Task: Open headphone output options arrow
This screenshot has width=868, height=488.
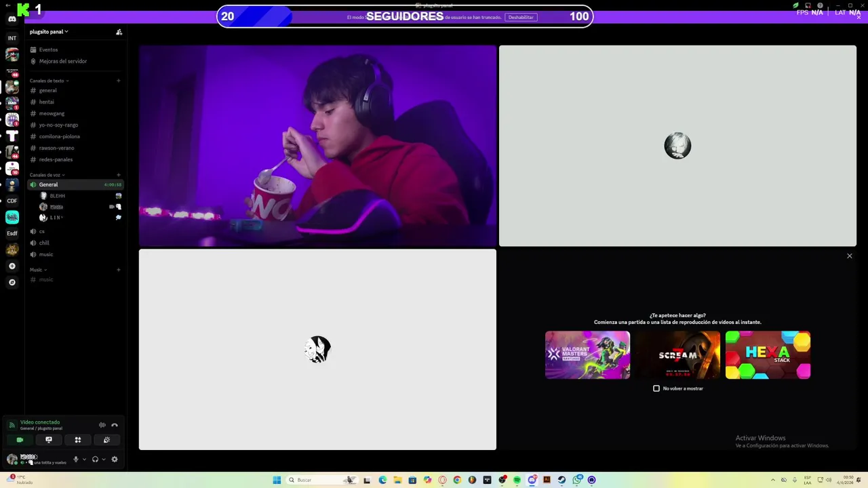Action: coord(104,459)
